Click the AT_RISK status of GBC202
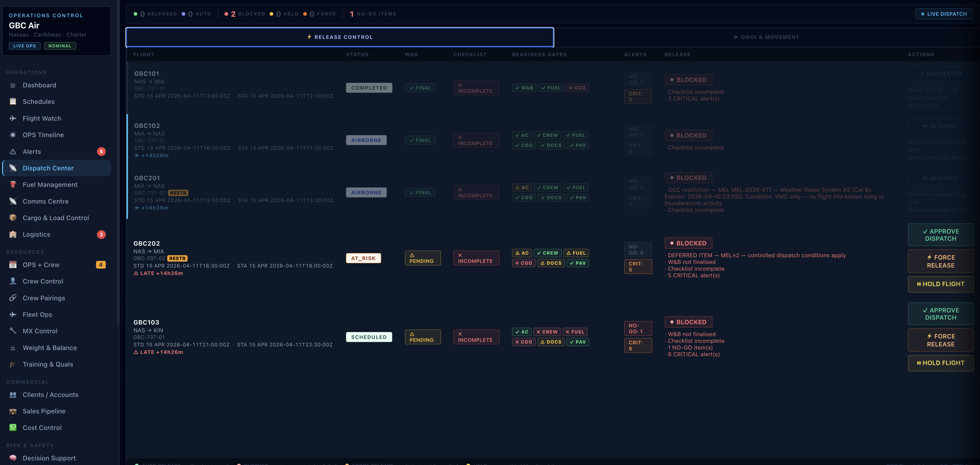Screen dimensions: 980x465 pos(363,258)
